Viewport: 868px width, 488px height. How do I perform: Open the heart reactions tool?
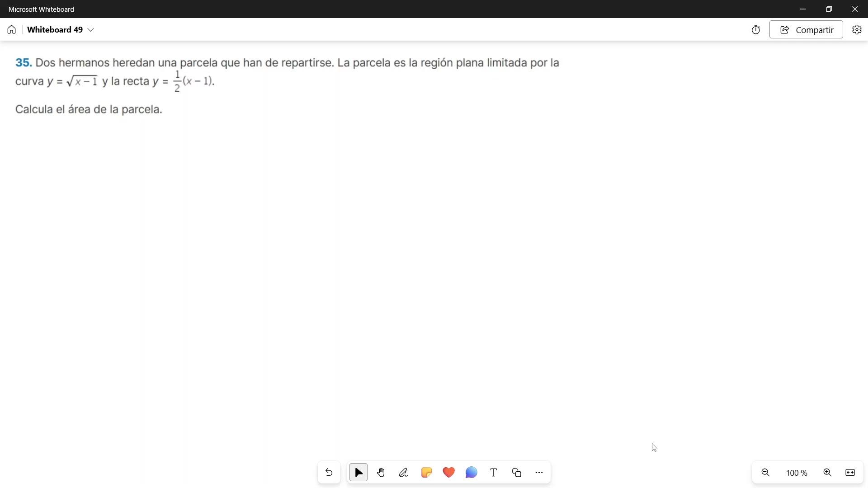[449, 473]
